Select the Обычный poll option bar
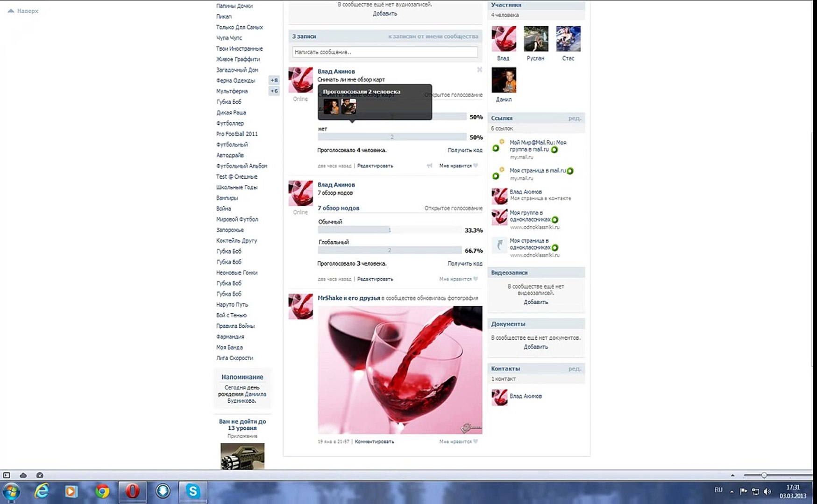The height and width of the screenshot is (504, 817). pyautogui.click(x=390, y=230)
